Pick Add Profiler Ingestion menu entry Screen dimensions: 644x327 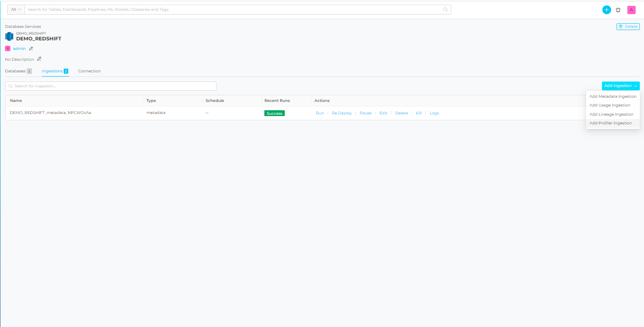610,123
